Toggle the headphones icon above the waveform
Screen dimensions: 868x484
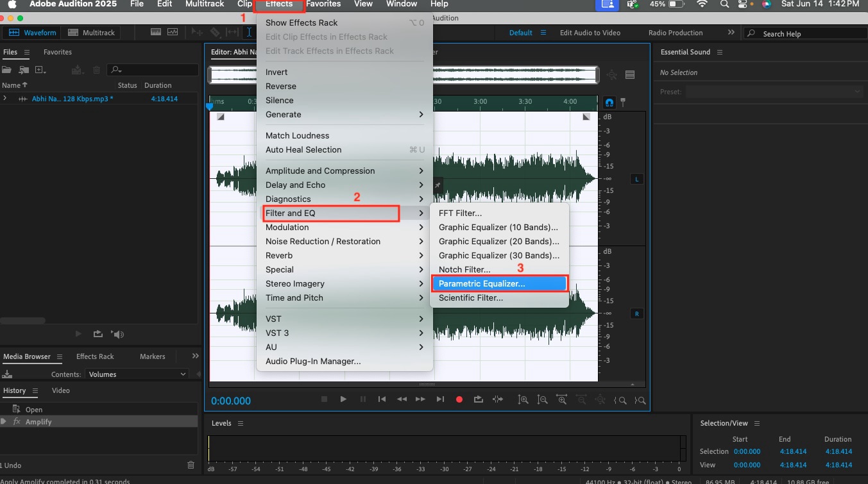point(609,102)
